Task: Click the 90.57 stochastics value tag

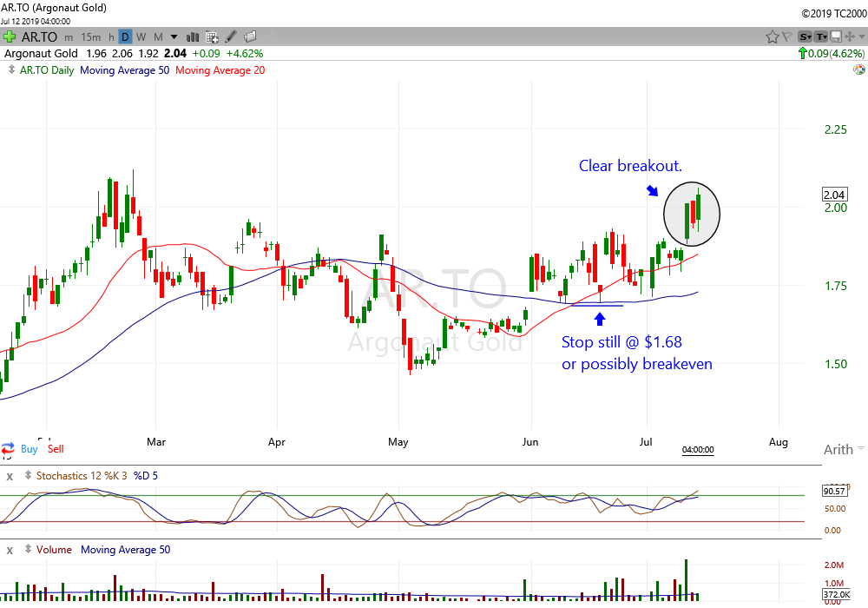Action: click(x=834, y=491)
